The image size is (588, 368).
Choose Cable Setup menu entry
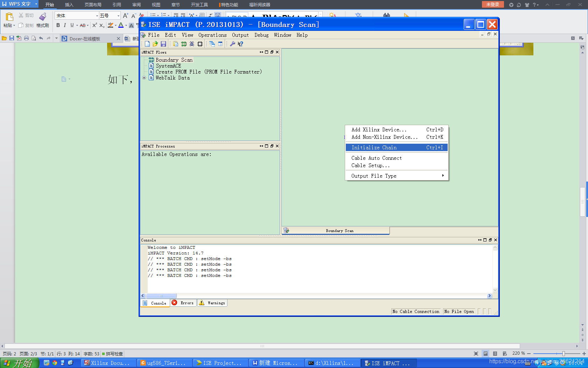[397, 165]
